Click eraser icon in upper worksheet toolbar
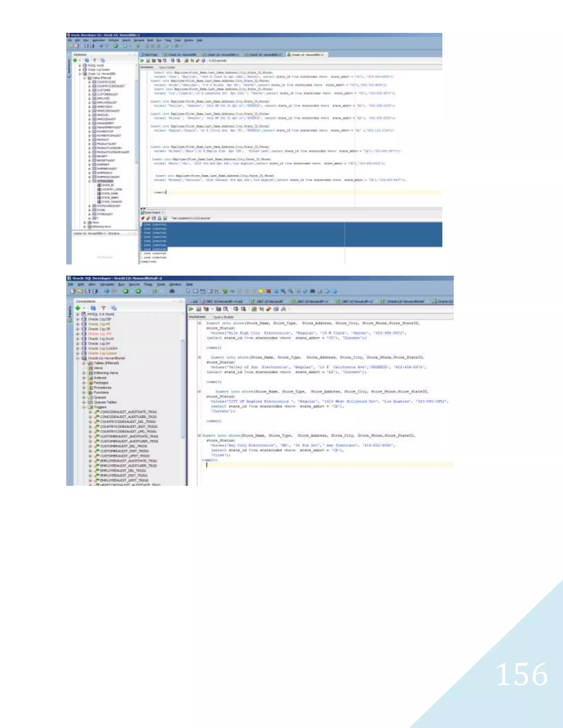The width and height of the screenshot is (563, 728). 197,61
